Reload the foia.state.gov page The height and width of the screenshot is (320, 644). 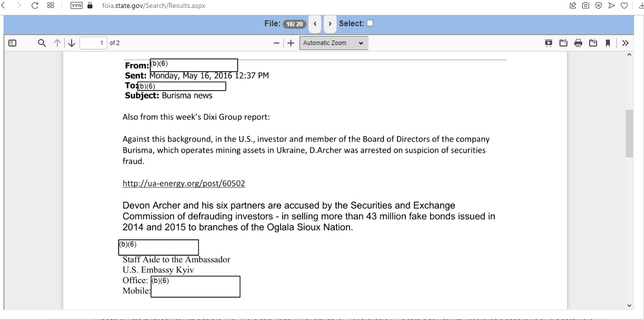(35, 5)
